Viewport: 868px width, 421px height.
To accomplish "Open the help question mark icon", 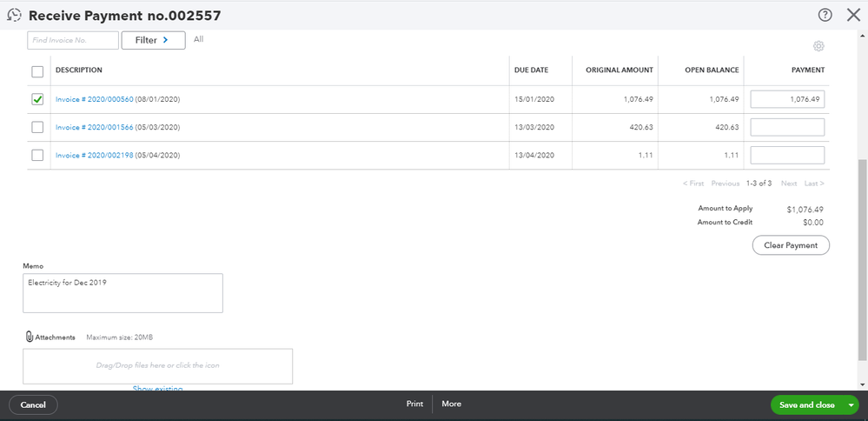I will 825,15.
